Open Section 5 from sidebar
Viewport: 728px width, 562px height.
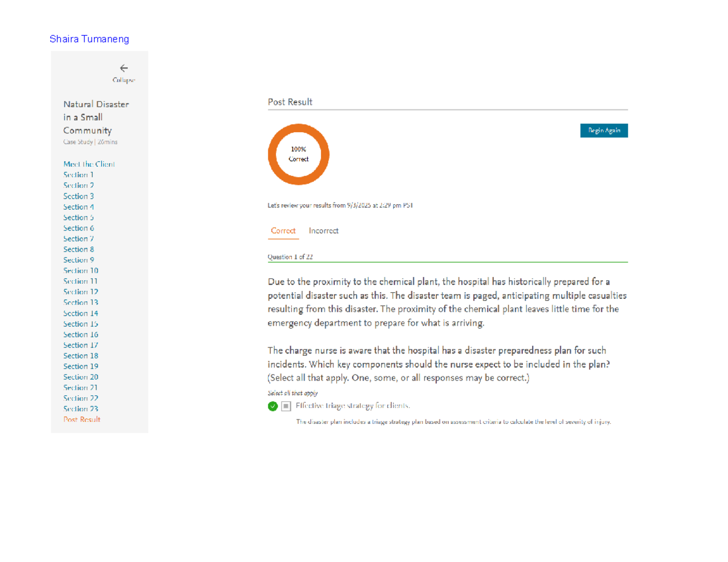(x=78, y=218)
